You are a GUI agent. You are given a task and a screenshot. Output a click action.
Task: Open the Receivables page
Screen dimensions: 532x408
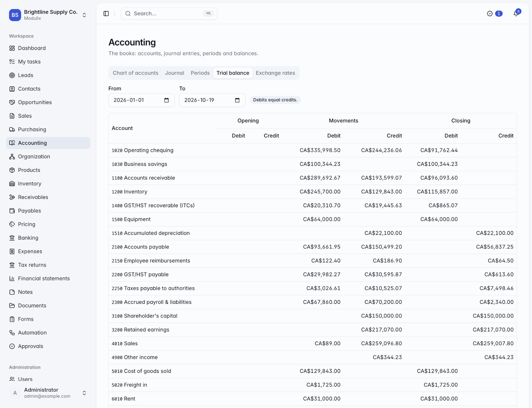pyautogui.click(x=48, y=197)
